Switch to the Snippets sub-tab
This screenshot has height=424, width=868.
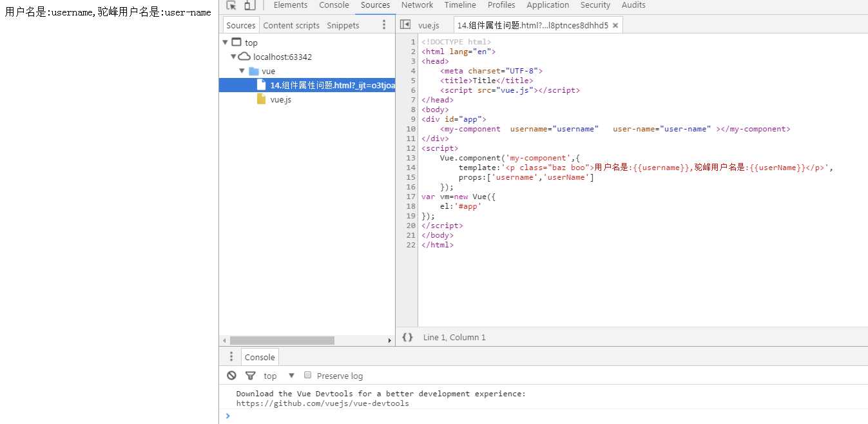point(343,25)
